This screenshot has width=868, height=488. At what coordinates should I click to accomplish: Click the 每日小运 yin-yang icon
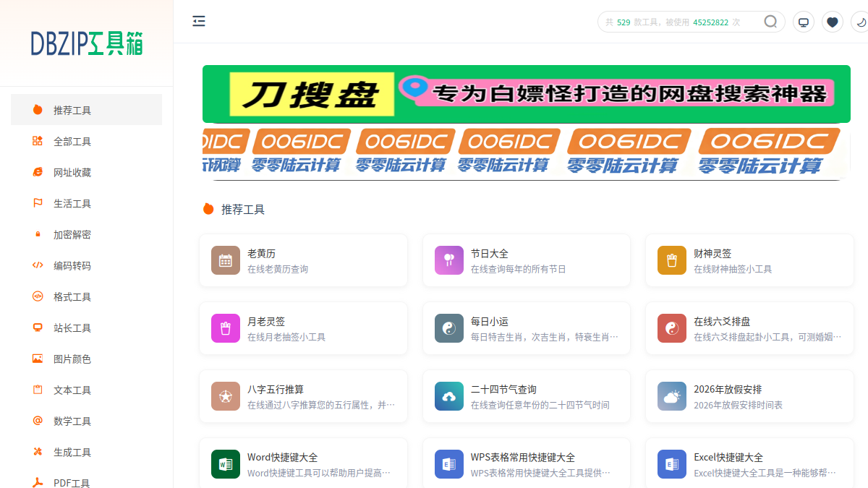point(449,328)
